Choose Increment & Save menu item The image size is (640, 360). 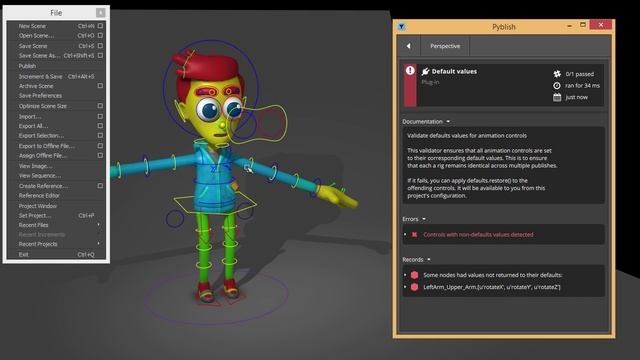pos(40,76)
